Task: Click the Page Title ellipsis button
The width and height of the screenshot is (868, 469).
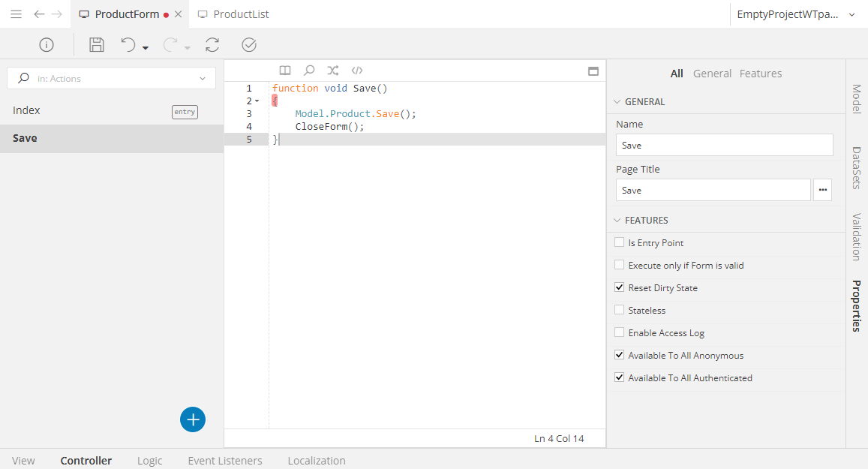Action: pos(823,190)
